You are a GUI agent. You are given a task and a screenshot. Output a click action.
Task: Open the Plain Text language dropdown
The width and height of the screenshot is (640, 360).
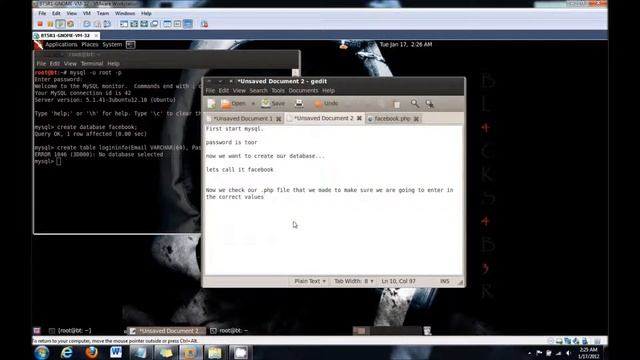pyautogui.click(x=310, y=281)
